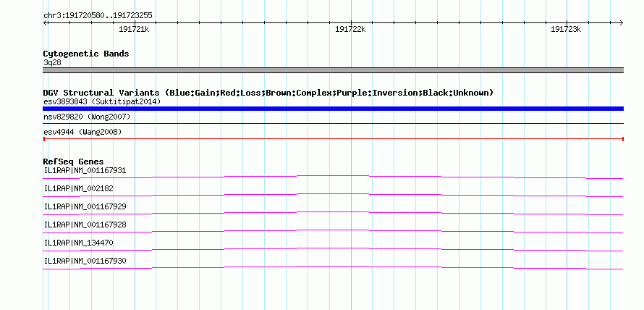Open the IL1RAP|NM_001167930 transcript label

(85, 261)
